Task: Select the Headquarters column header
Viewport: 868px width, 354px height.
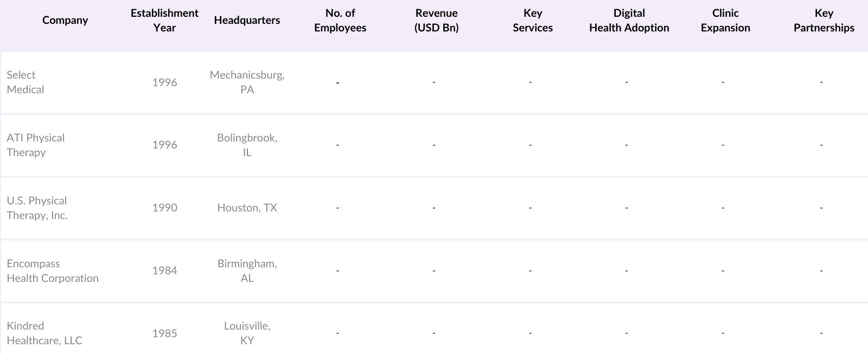Action: point(247,20)
